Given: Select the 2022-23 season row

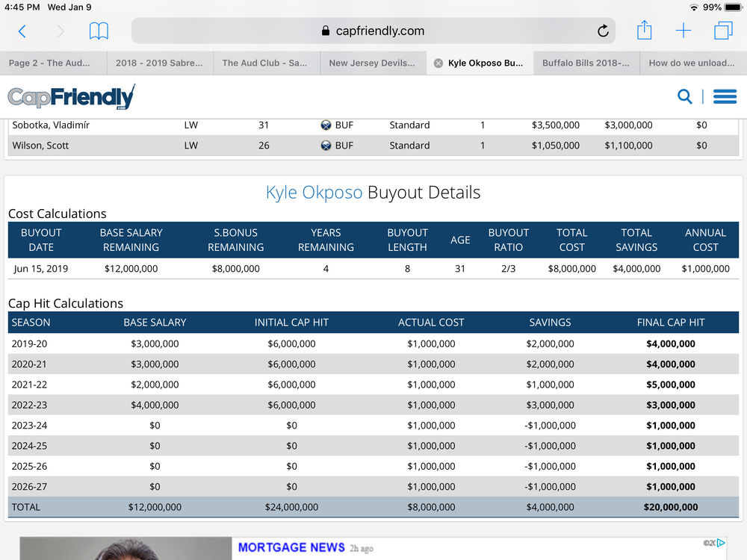Looking at the screenshot, I should click(x=373, y=405).
